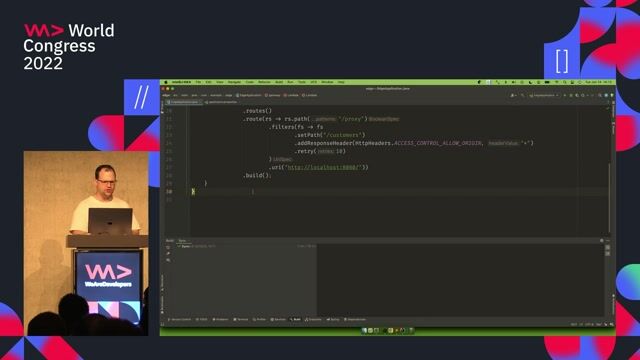Open the Apple menu

click(166, 82)
